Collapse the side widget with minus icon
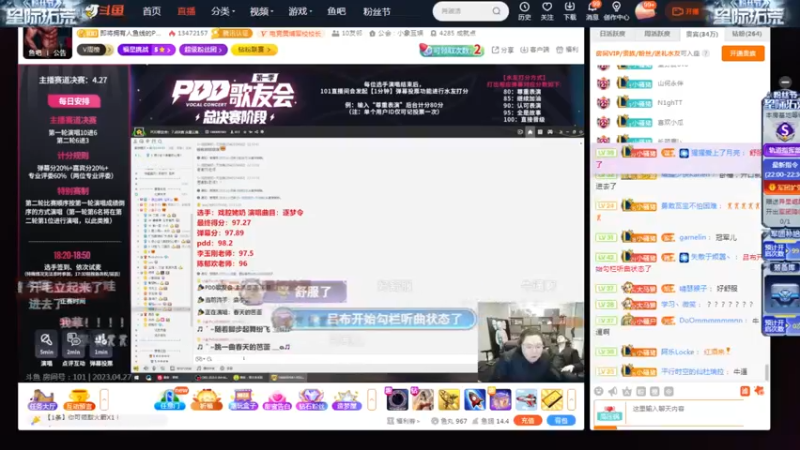The width and height of the screenshot is (800, 450). tap(785, 82)
